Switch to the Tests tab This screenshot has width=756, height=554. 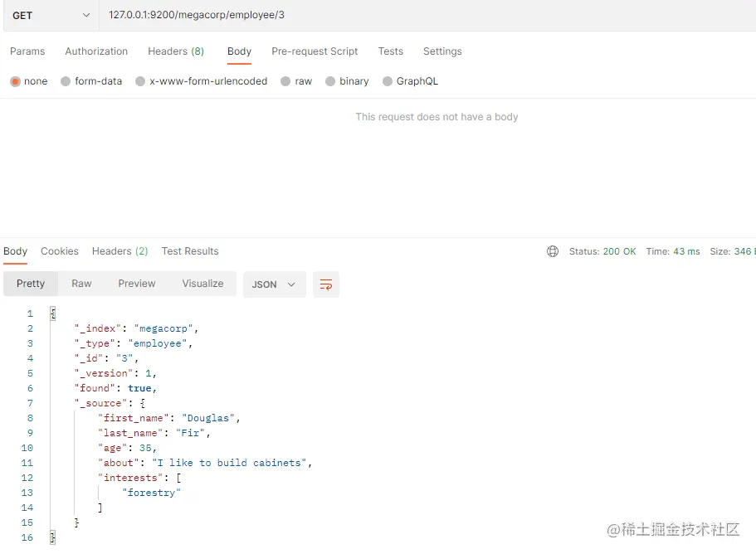pos(391,51)
